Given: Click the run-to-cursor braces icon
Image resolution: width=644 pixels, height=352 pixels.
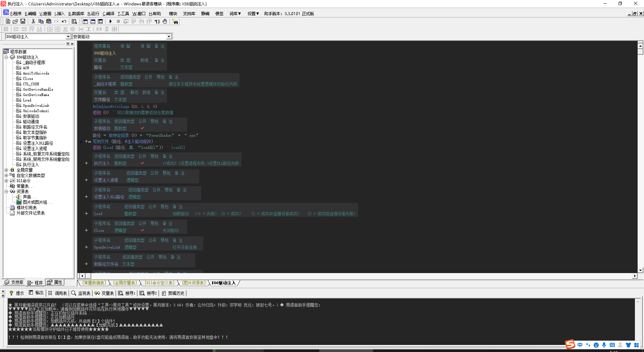Looking at the screenshot, I should click(157, 21).
